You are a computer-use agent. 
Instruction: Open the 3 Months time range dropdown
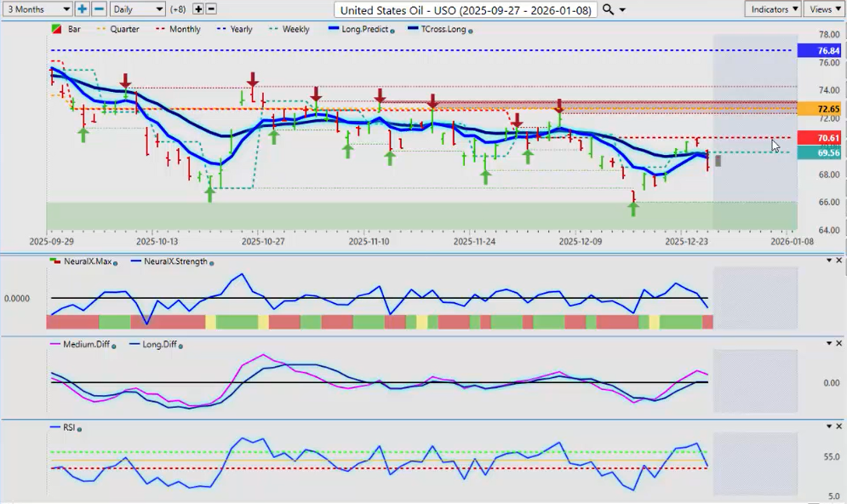(37, 9)
